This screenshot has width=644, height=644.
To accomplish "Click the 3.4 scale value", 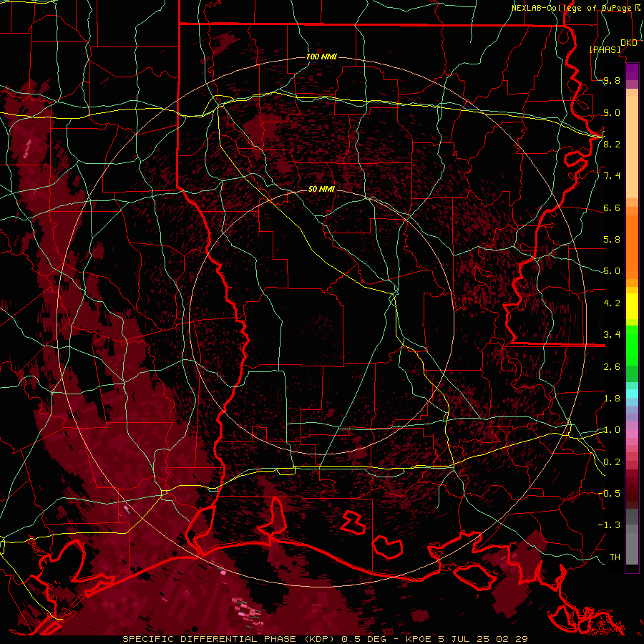I will pos(612,335).
